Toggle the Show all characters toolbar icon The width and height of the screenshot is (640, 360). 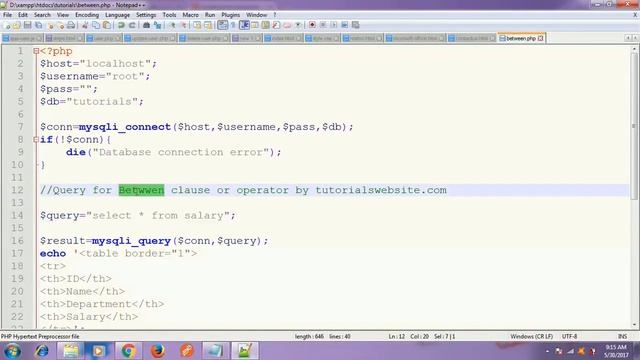pyautogui.click(x=233, y=25)
